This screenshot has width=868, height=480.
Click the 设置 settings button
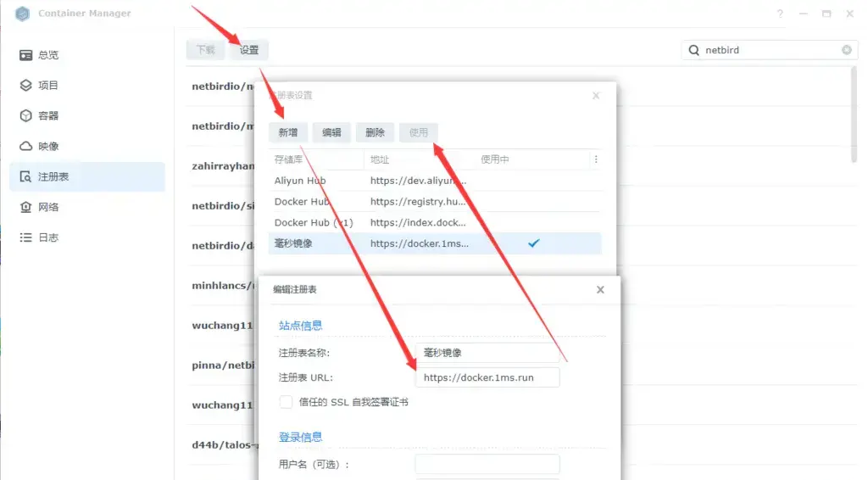pyautogui.click(x=248, y=50)
